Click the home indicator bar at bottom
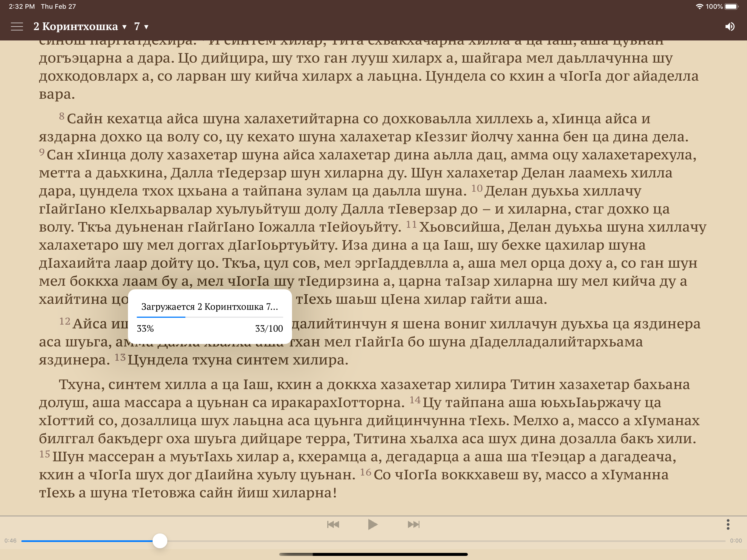The width and height of the screenshot is (747, 560). point(373,554)
